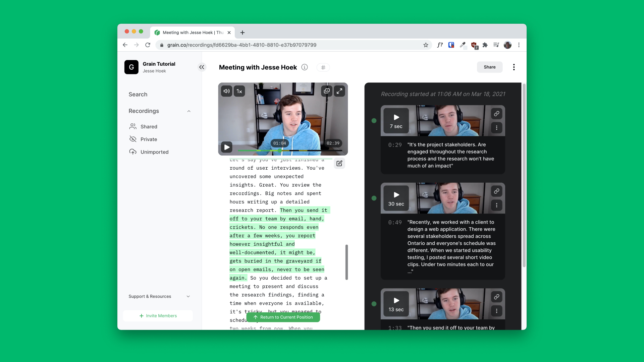The height and width of the screenshot is (362, 644).
Task: Bookmark the page with the star icon
Action: 426,45
